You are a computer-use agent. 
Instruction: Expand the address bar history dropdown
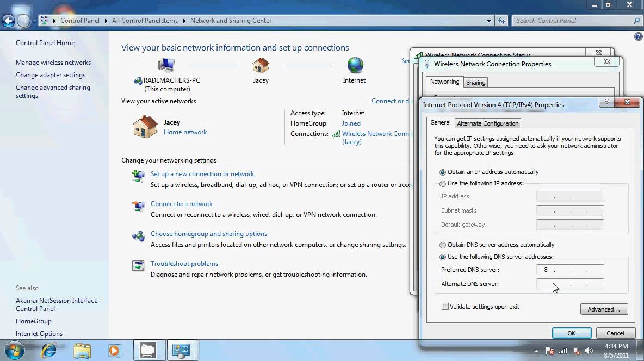[488, 21]
